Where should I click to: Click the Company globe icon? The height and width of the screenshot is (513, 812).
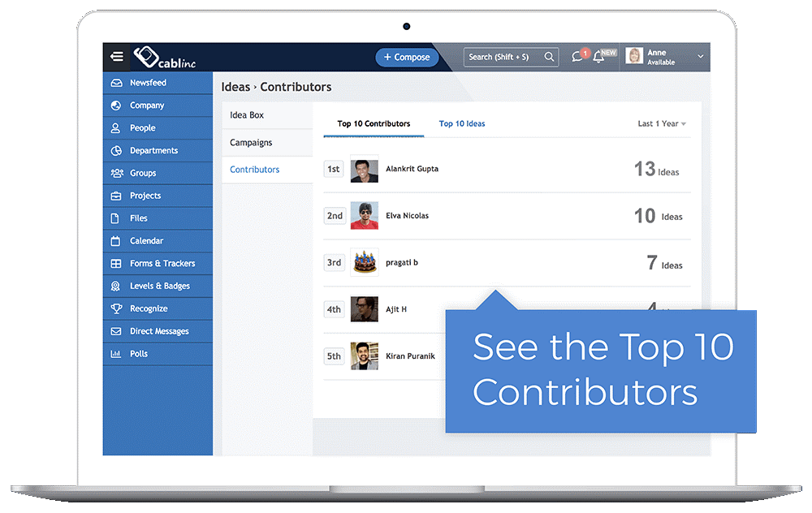point(116,106)
